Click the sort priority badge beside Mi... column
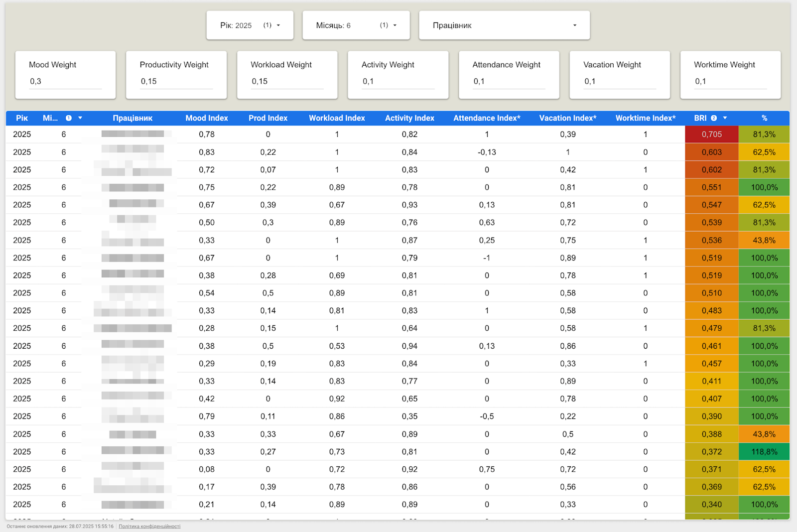The width and height of the screenshot is (797, 532). 69,118
